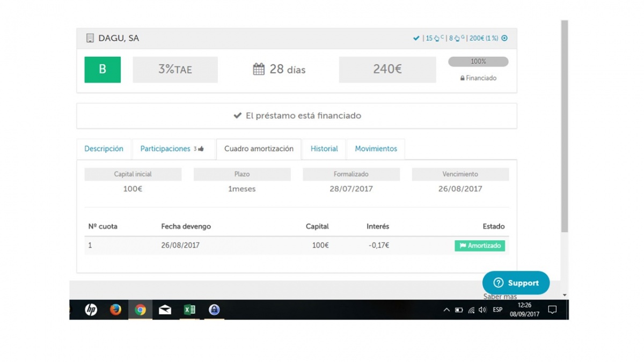The image size is (644, 362).
Task: Click the building icon next to DAGU, SA
Action: click(x=90, y=38)
